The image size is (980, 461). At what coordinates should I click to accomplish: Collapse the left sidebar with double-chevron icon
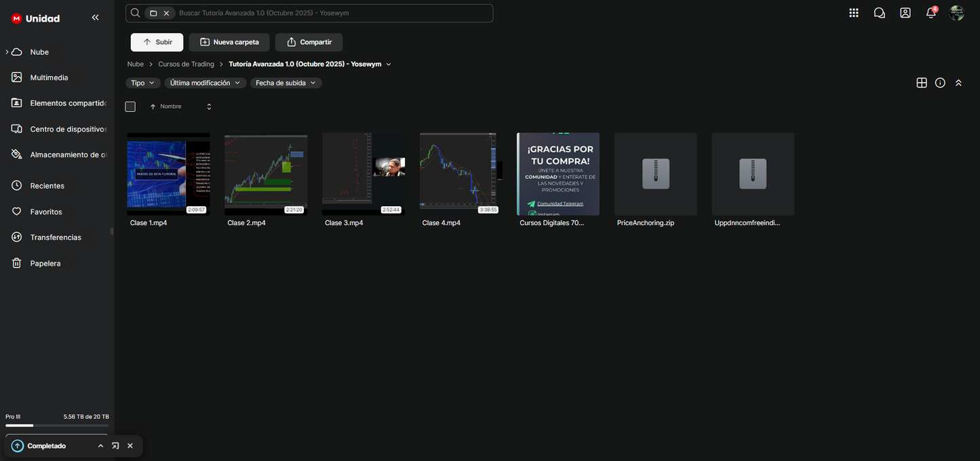[x=95, y=18]
